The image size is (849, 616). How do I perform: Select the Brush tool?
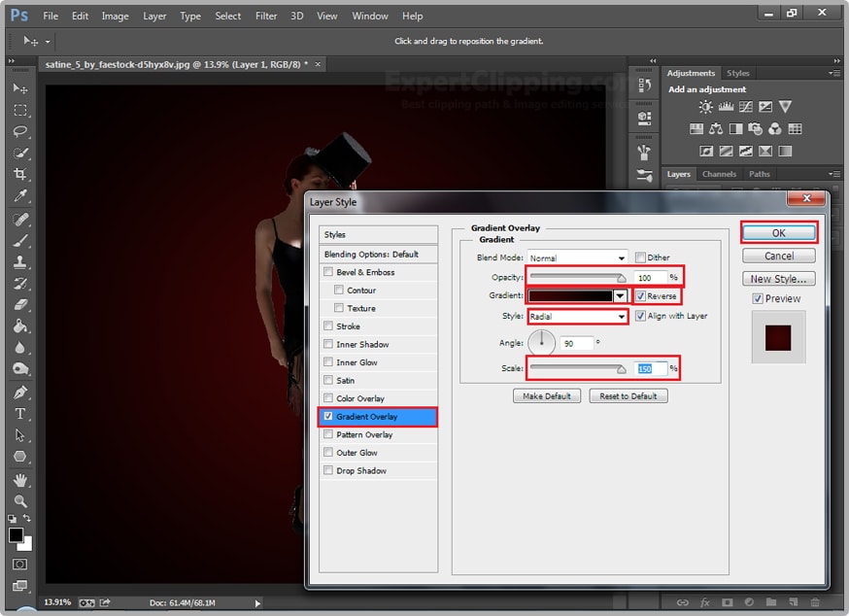[x=19, y=240]
